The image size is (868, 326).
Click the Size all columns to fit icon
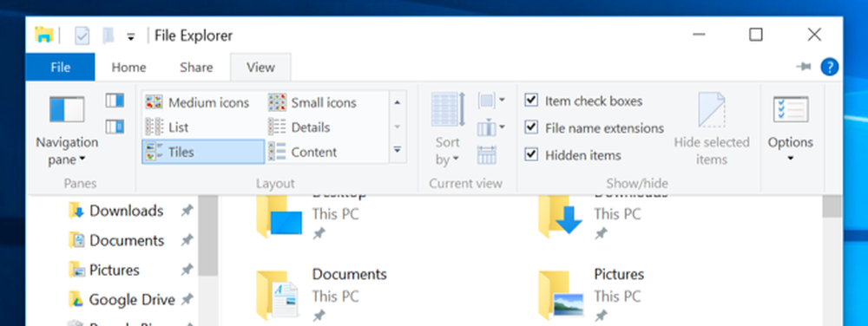tap(487, 155)
